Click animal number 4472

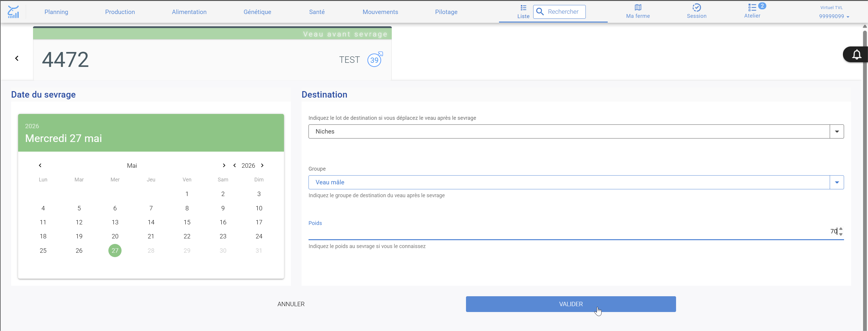click(x=65, y=60)
